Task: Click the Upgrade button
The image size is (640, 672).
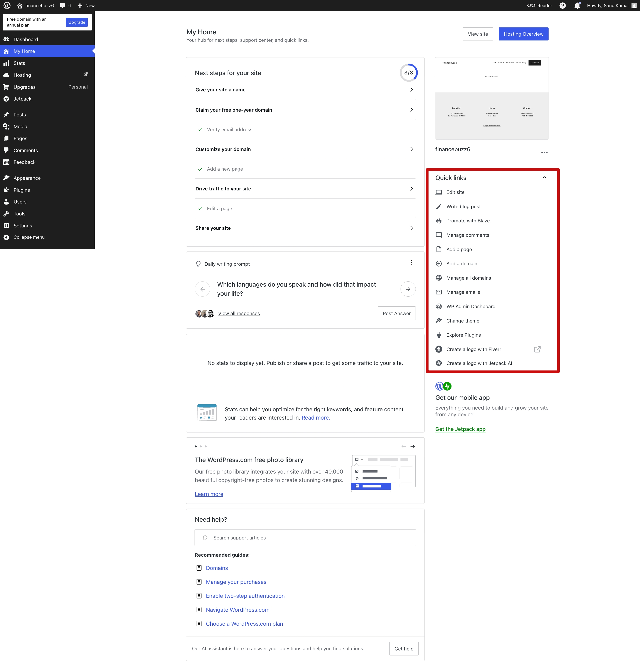Action: point(77,22)
